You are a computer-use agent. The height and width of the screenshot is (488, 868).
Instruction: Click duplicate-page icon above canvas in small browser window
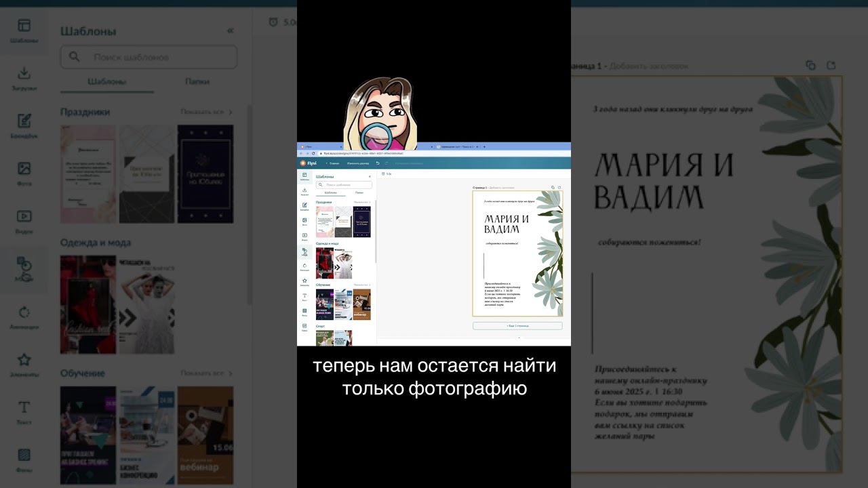pos(553,187)
